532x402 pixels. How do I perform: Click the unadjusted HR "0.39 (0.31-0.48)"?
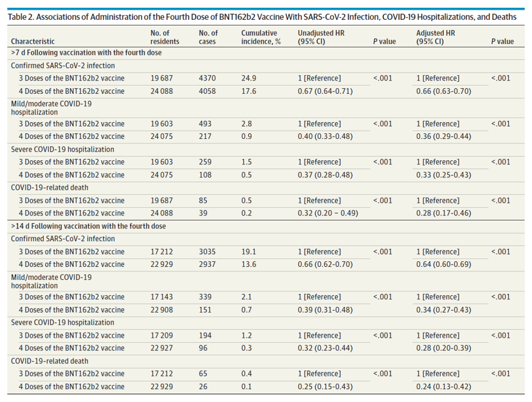326,310
